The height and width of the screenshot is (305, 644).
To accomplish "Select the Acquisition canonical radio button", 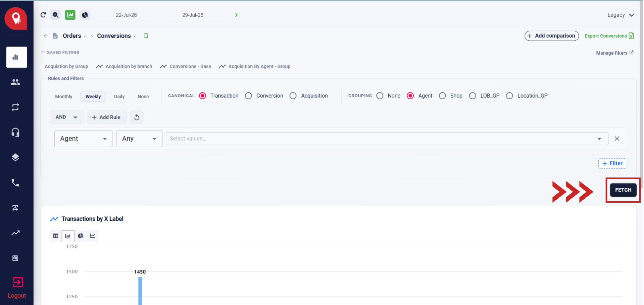I will (293, 96).
